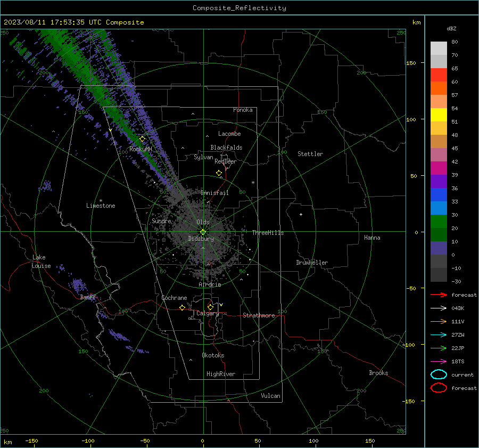Click the Blackfalds town label
479x448 pixels.
point(226,148)
